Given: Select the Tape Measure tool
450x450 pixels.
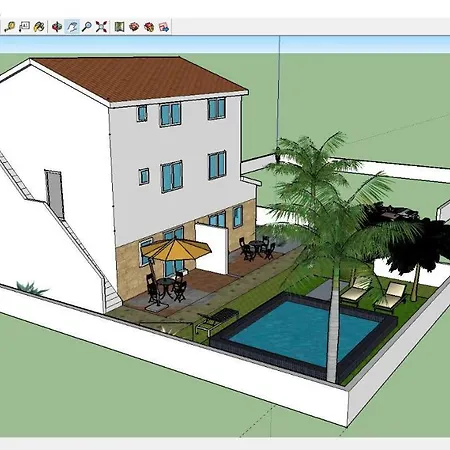Looking at the screenshot, I should [9, 27].
